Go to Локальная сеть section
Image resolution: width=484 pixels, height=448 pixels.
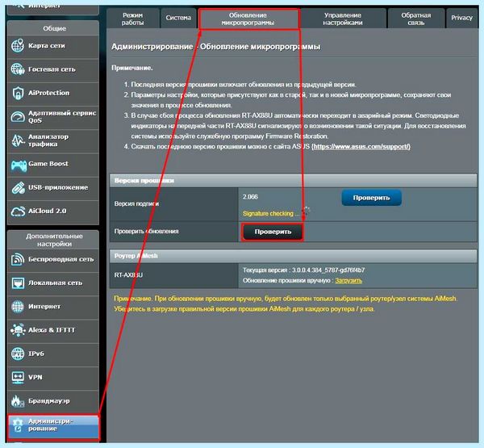tap(53, 283)
